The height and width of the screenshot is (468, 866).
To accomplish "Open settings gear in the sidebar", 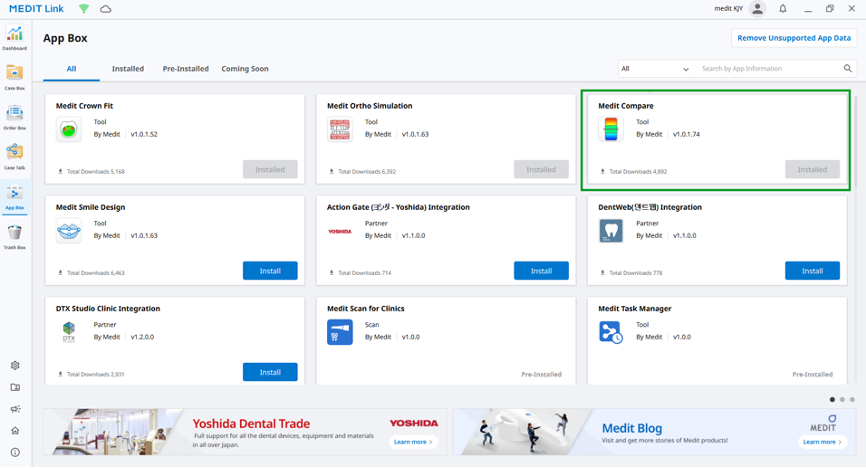I will pos(15,365).
